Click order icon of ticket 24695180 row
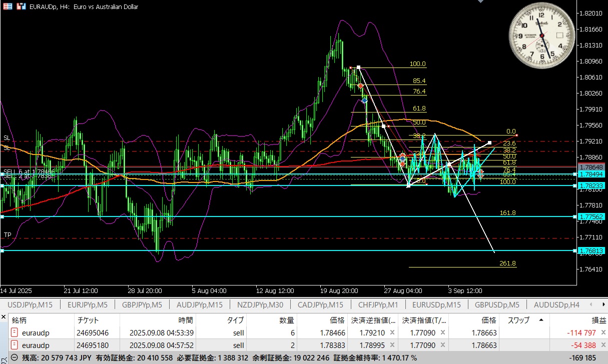This screenshot has width=608, height=364. point(14,345)
